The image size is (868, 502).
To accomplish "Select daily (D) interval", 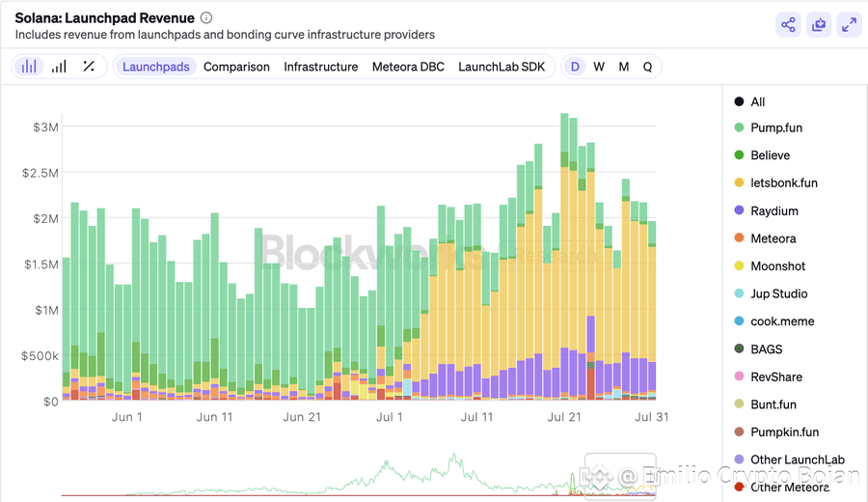I will 575,67.
